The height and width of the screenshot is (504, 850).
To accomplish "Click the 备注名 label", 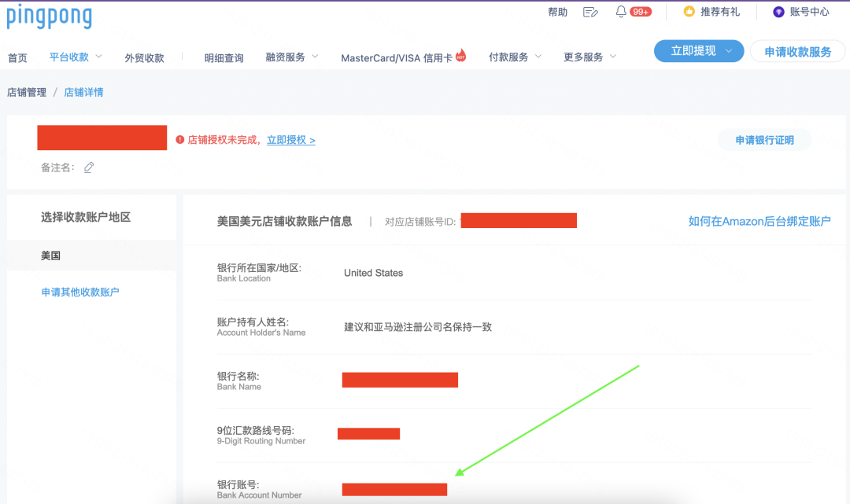I will (x=57, y=167).
